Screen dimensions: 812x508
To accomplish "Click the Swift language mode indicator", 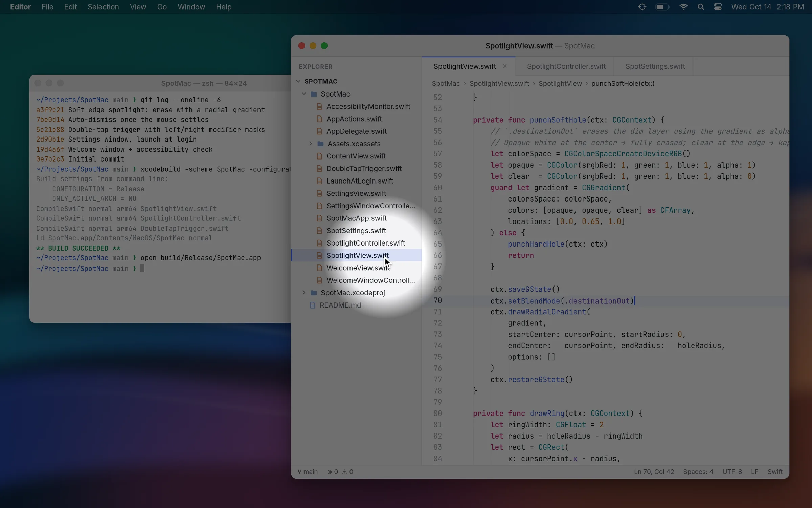I will (x=775, y=472).
